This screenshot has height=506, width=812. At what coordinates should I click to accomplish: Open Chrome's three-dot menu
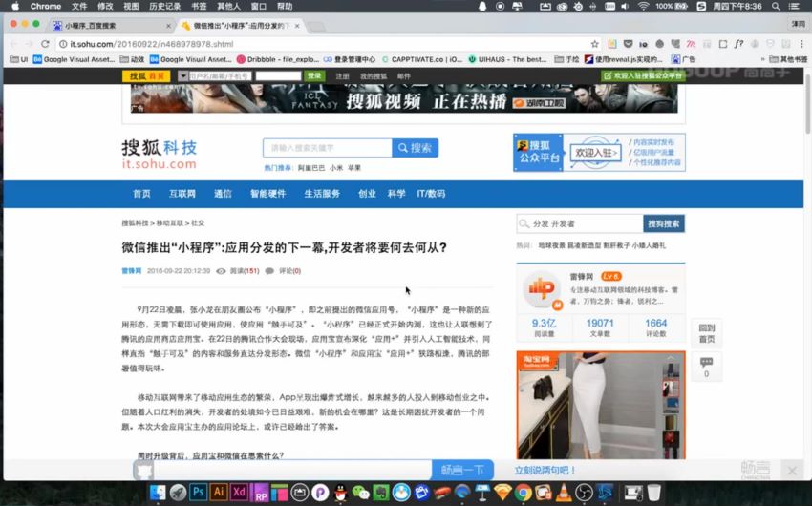coord(801,44)
